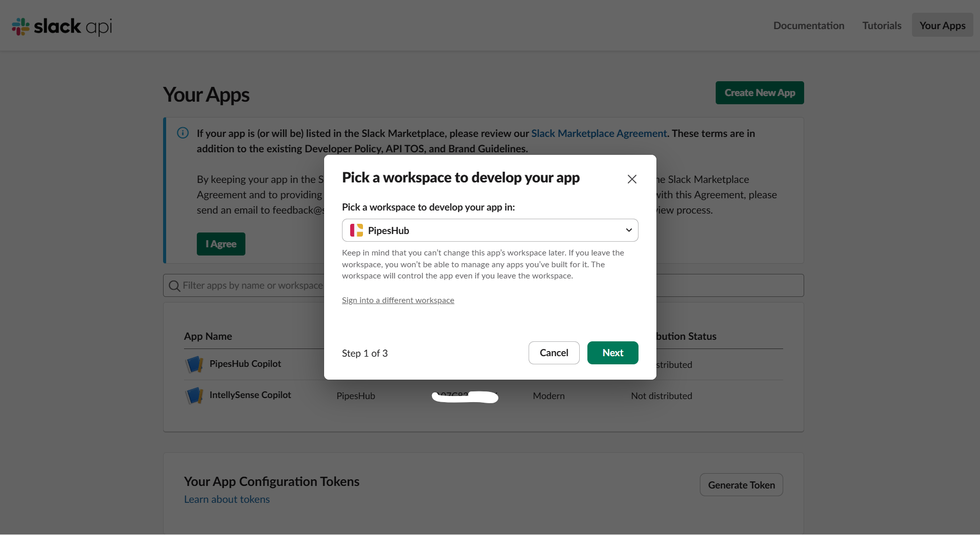Screen dimensions: 980x535
Task: Click the magnifier icon in the filter field
Action: pos(174,286)
